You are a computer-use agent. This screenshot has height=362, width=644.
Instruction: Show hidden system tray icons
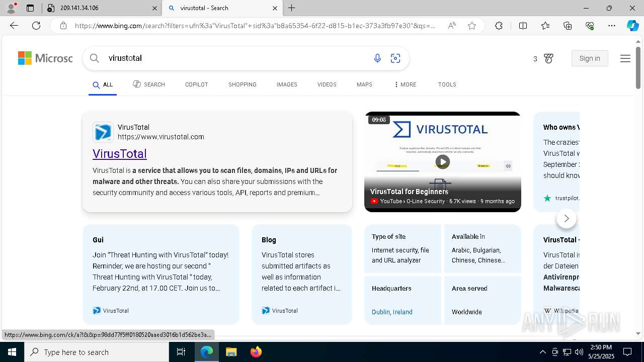543,352
